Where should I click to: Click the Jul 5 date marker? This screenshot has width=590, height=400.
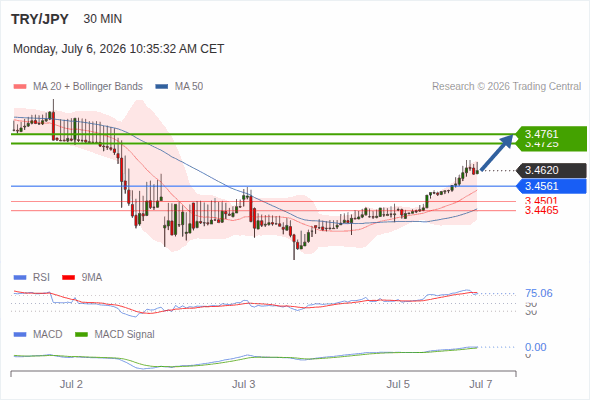click(398, 384)
